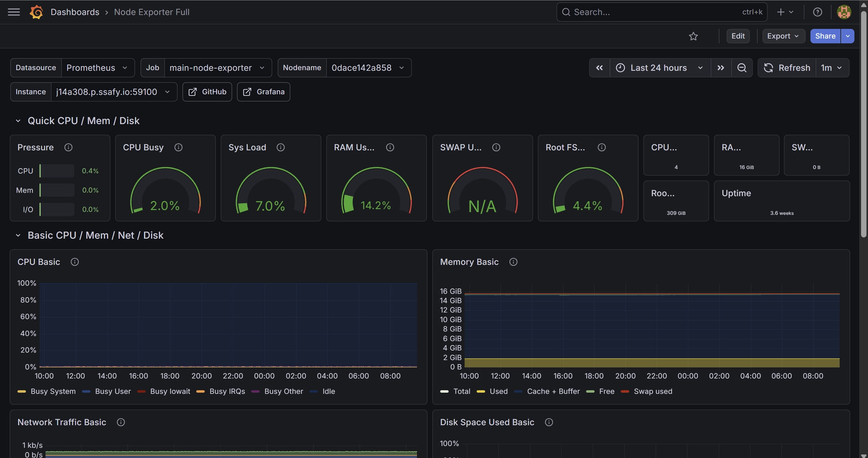Expand Share options arrow
This screenshot has height=458, width=868.
pos(848,36)
